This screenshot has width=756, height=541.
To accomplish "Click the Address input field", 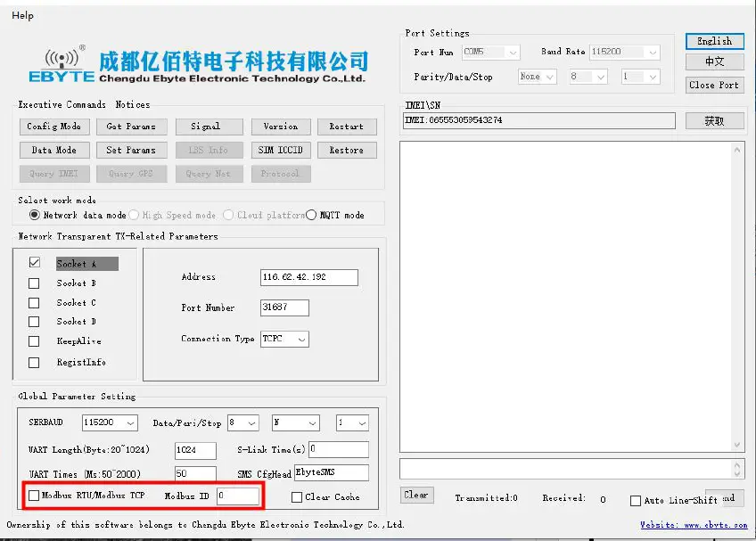I will point(309,277).
